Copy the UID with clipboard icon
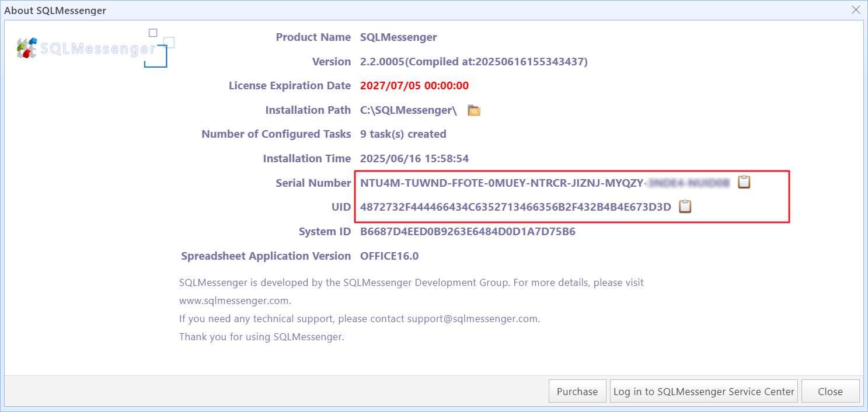The width and height of the screenshot is (868, 412). click(685, 207)
